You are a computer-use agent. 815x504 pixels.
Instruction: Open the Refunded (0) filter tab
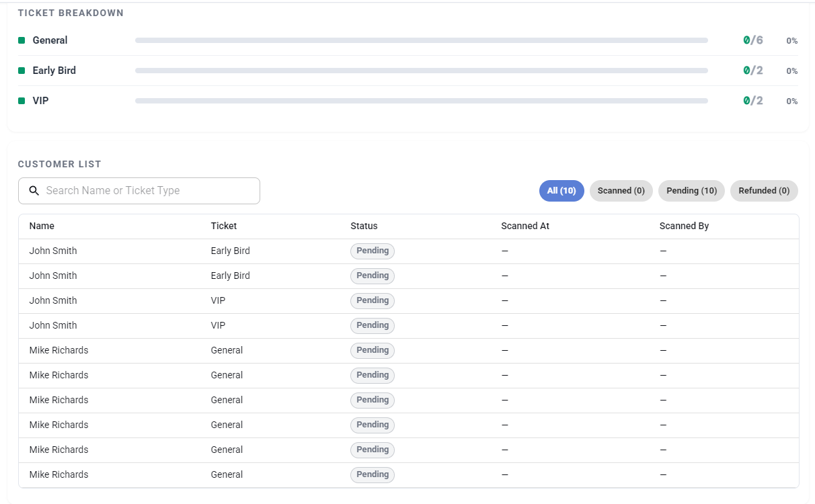point(764,191)
